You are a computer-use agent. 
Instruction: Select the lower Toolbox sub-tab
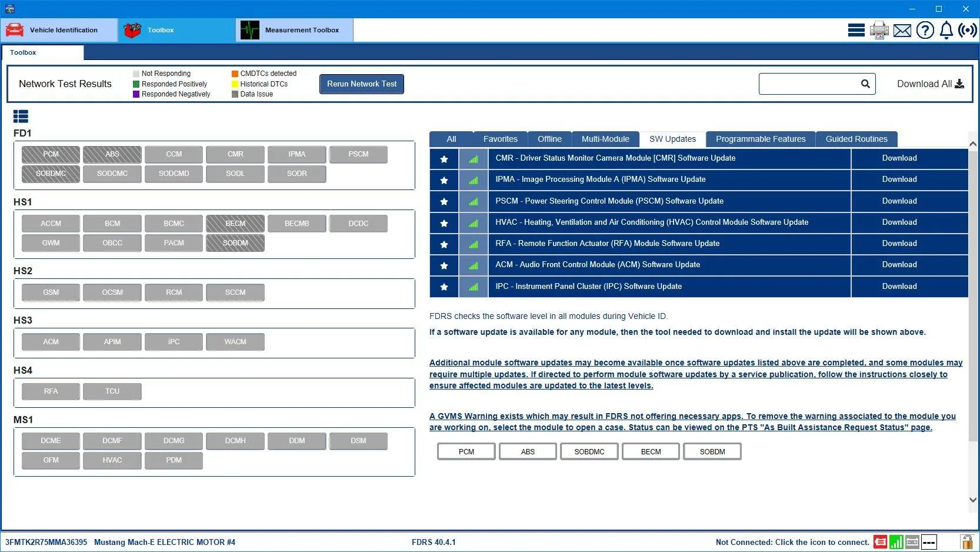(42, 52)
